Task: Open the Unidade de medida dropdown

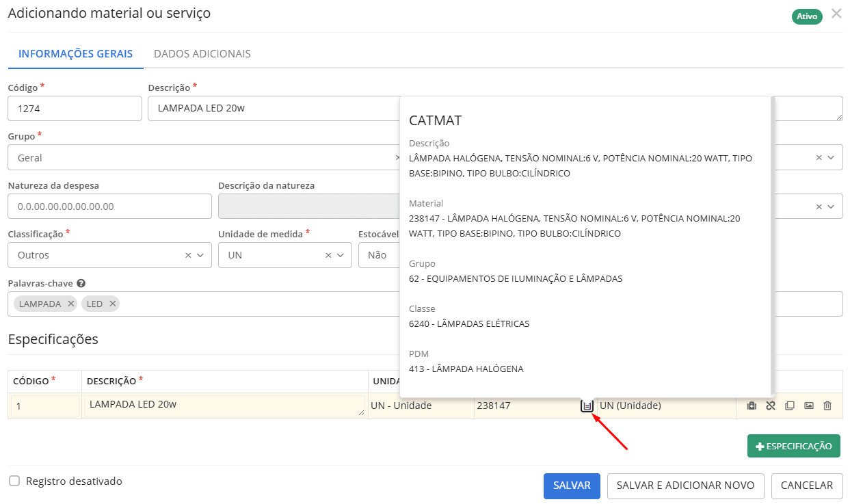Action: 341,255
